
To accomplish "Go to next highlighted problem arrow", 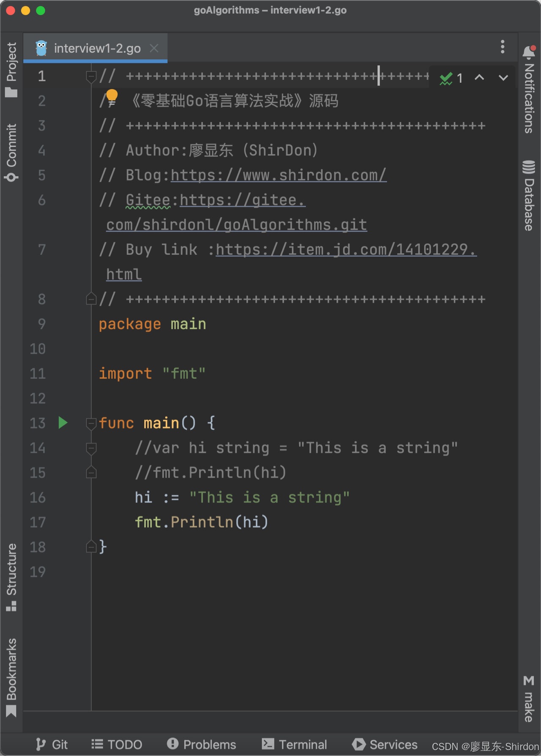I will (x=503, y=77).
